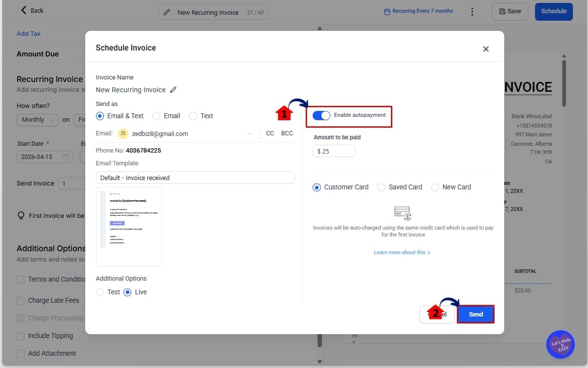This screenshot has height=368, width=588.
Task: Click the Recurring Every 7 months link
Action: 418,11
